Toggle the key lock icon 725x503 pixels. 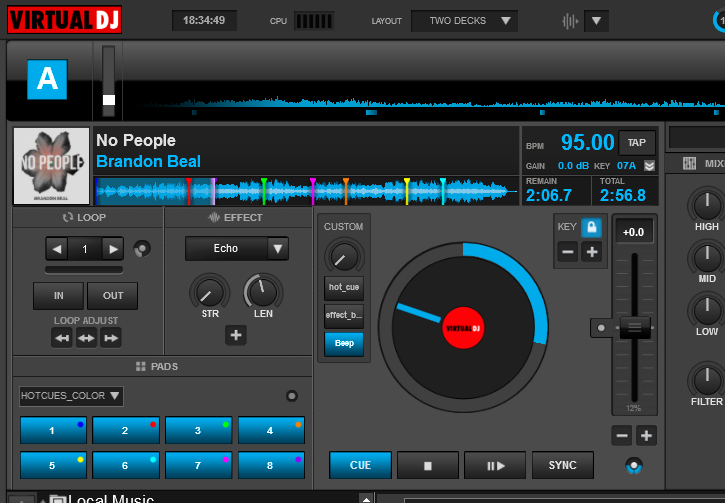point(591,227)
